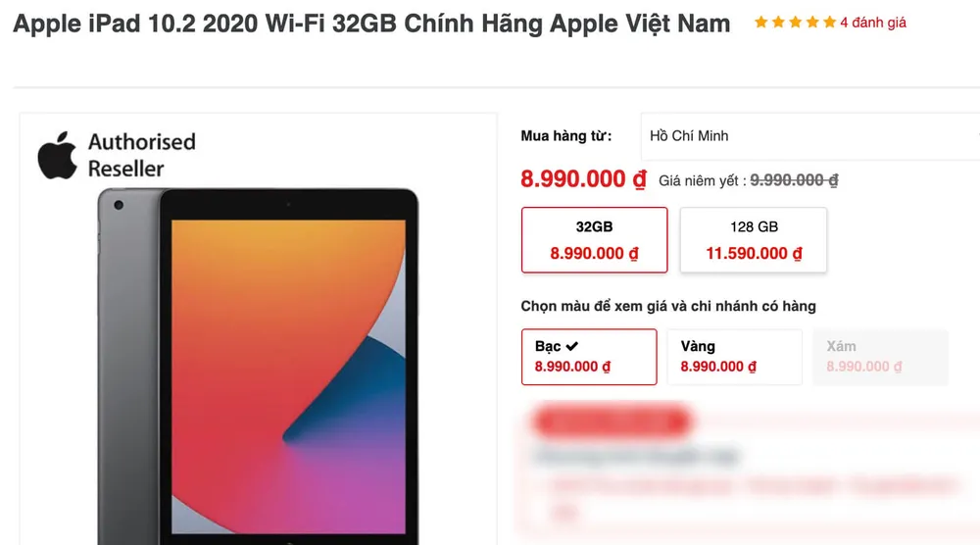Click the iPad front camera dot
Viewport: 980px width, 545px height.
(119, 205)
